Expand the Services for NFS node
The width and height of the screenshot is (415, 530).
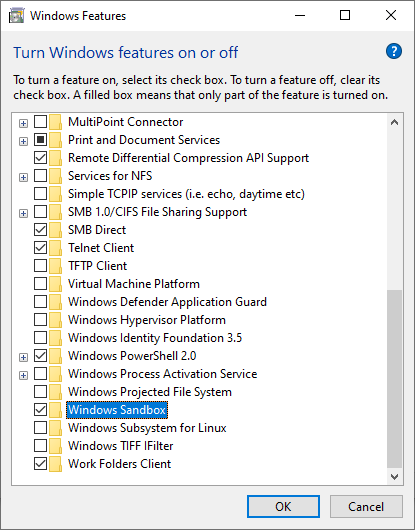[x=23, y=177]
